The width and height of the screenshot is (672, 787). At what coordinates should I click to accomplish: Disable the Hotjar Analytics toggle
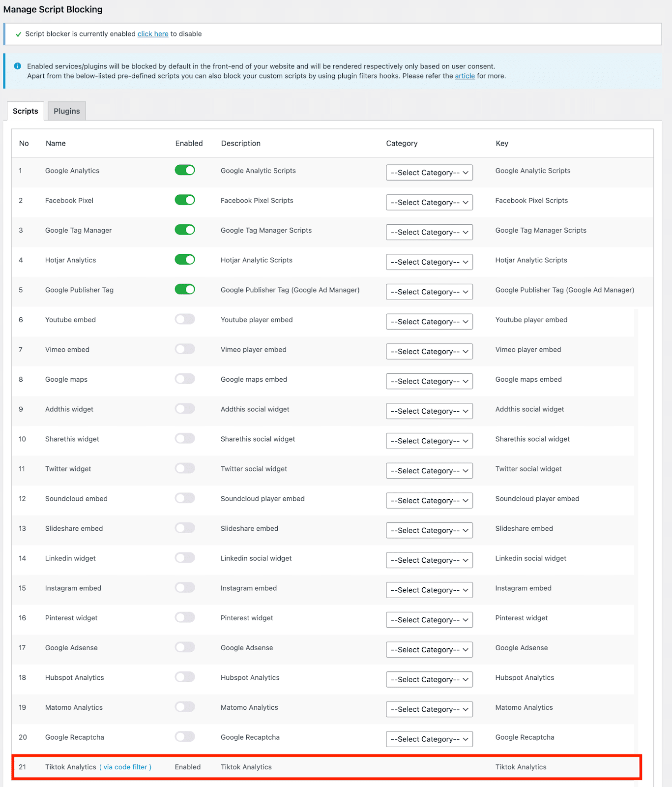[x=185, y=260]
